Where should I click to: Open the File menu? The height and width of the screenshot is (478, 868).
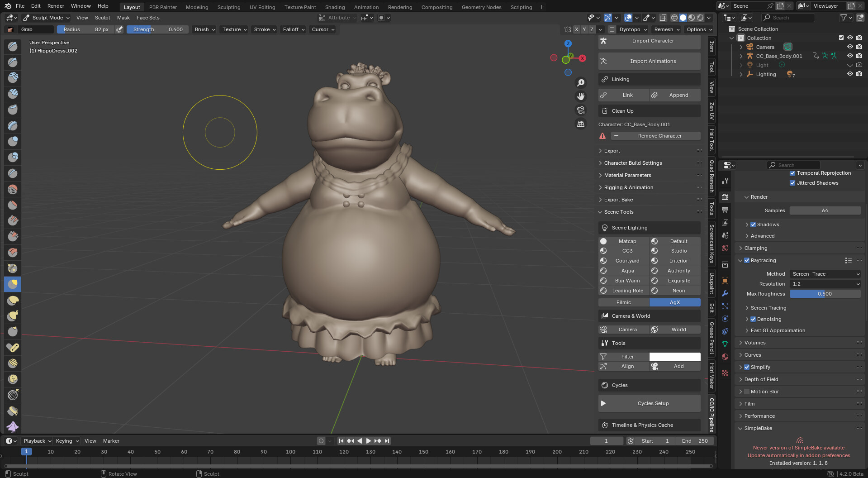(x=20, y=6)
